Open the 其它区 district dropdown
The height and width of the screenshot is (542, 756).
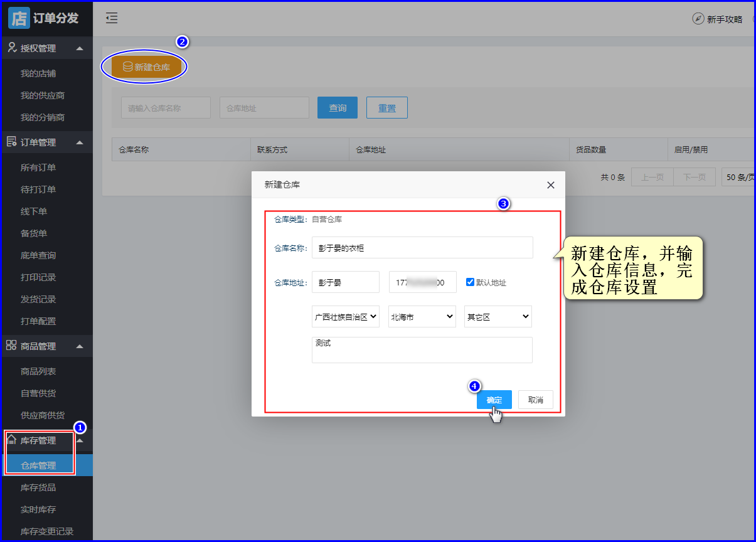(498, 317)
